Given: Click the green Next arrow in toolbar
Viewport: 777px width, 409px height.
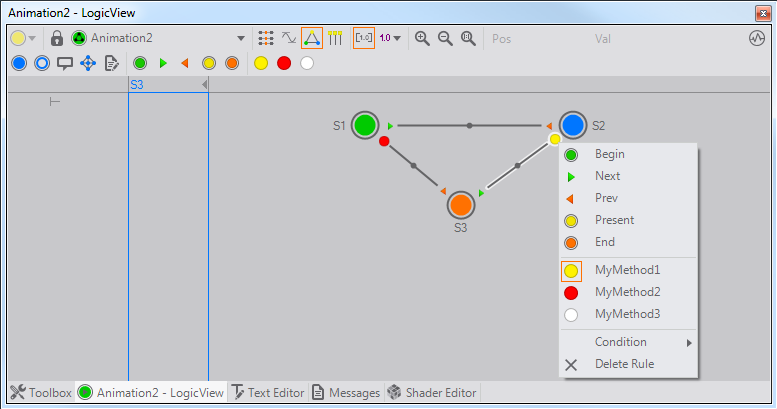Looking at the screenshot, I should (x=163, y=63).
